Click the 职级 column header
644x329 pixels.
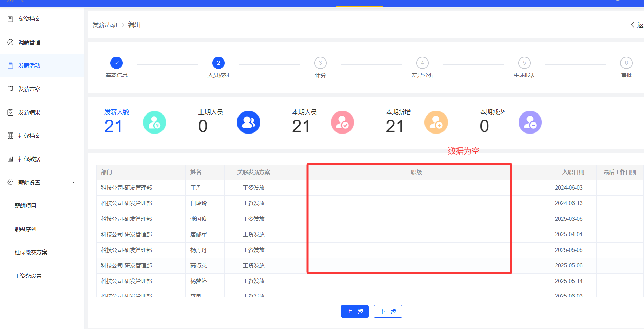(x=416, y=172)
